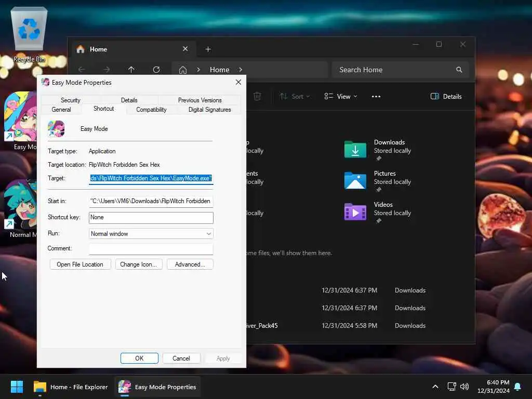Viewport: 532px width, 399px height.
Task: Click the Advanced button
Action: click(190, 264)
